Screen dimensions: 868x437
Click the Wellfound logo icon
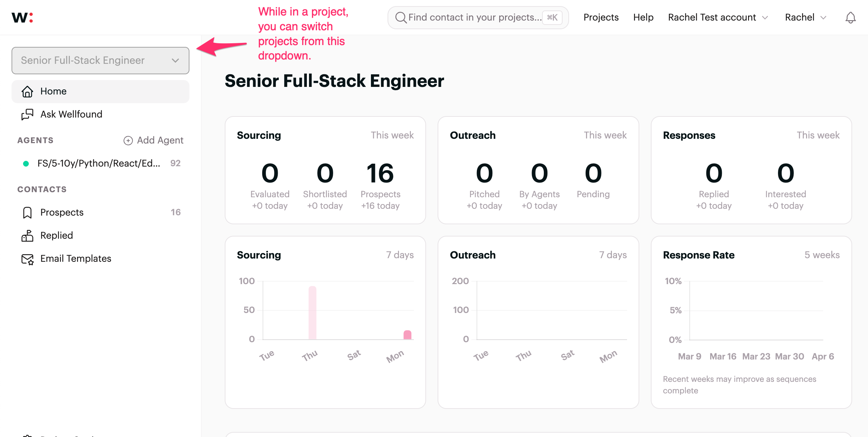click(x=22, y=17)
